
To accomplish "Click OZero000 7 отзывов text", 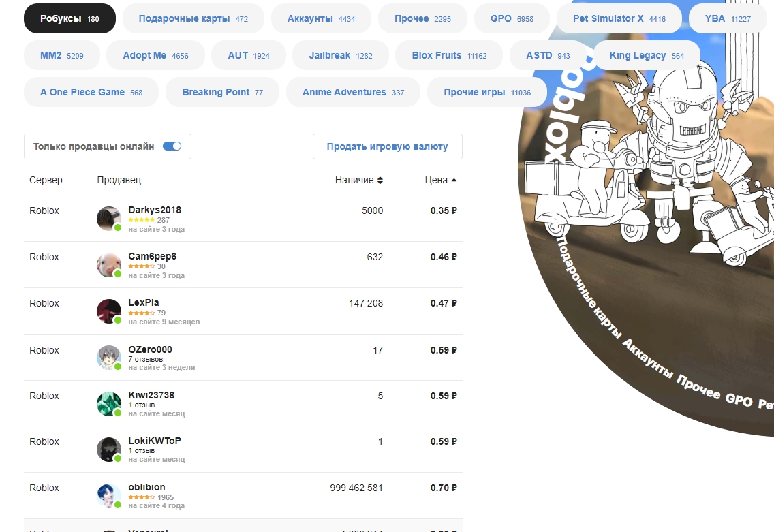I will click(146, 359).
